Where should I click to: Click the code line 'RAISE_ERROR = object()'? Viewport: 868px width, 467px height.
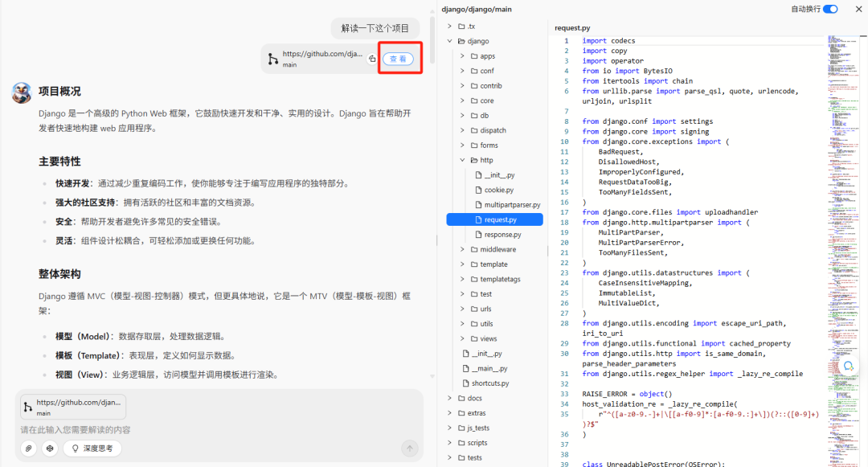pos(627,394)
